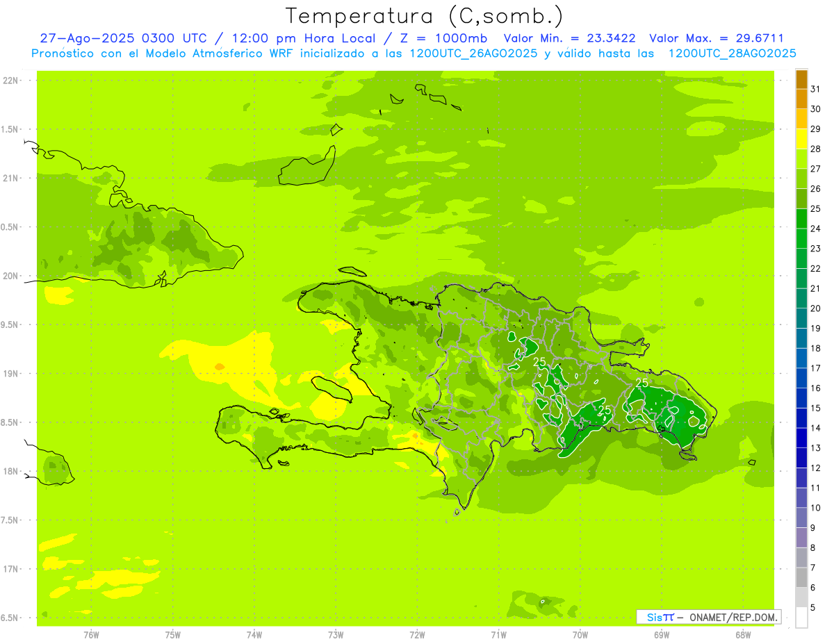Image resolution: width=834 pixels, height=644 pixels.
Task: Click the "70W" longitude axis label
Action: [580, 634]
